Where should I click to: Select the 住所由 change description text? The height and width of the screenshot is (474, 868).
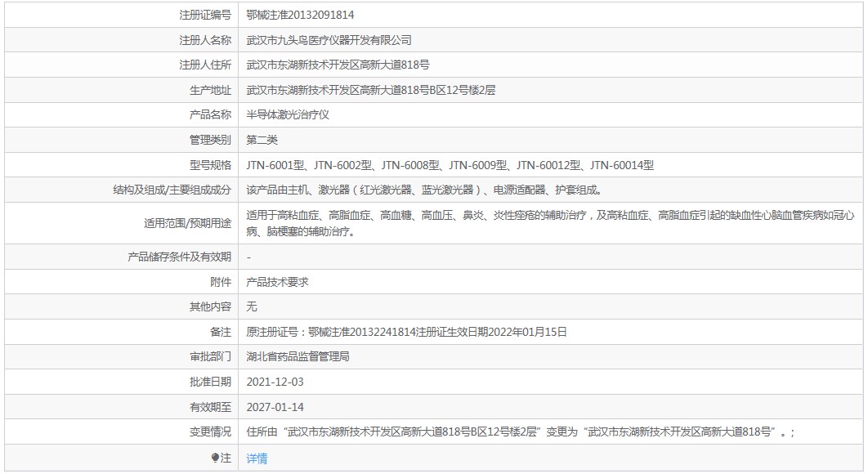(x=521, y=432)
